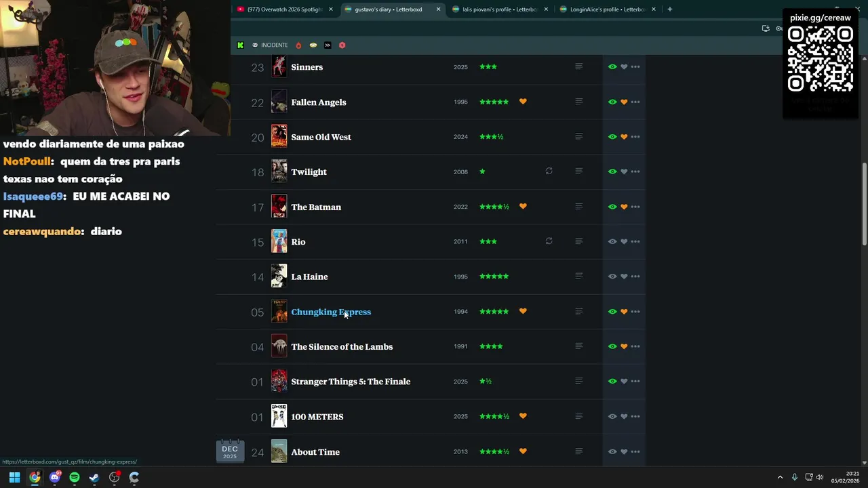
Task: Toggle watched eye icon for Sinners
Action: click(x=612, y=66)
